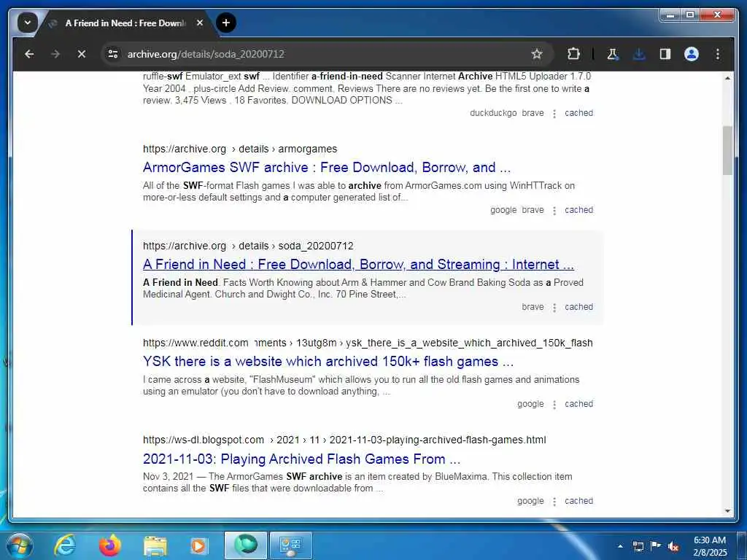
Task: Open the YSK flash games Reddit result
Action: [x=328, y=362]
